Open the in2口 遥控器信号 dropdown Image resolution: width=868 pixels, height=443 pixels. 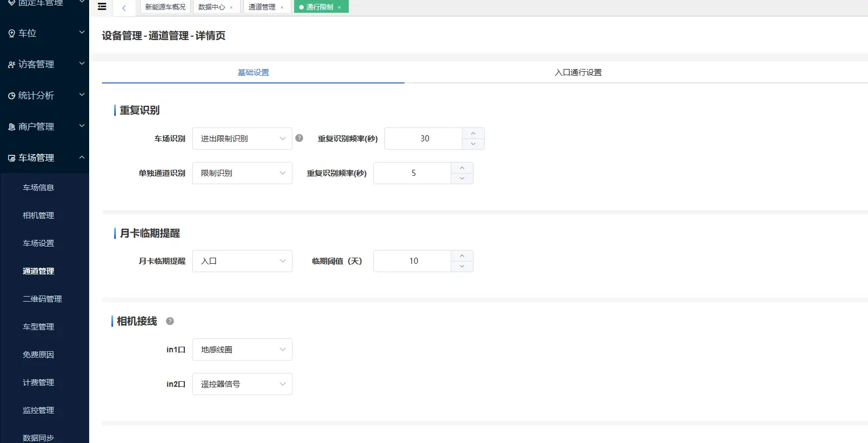point(242,384)
